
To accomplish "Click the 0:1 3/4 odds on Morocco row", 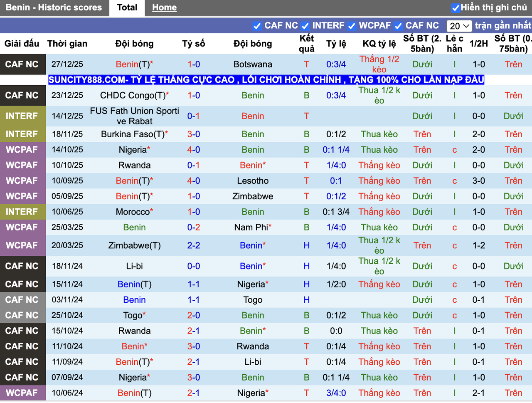I will (336, 212).
